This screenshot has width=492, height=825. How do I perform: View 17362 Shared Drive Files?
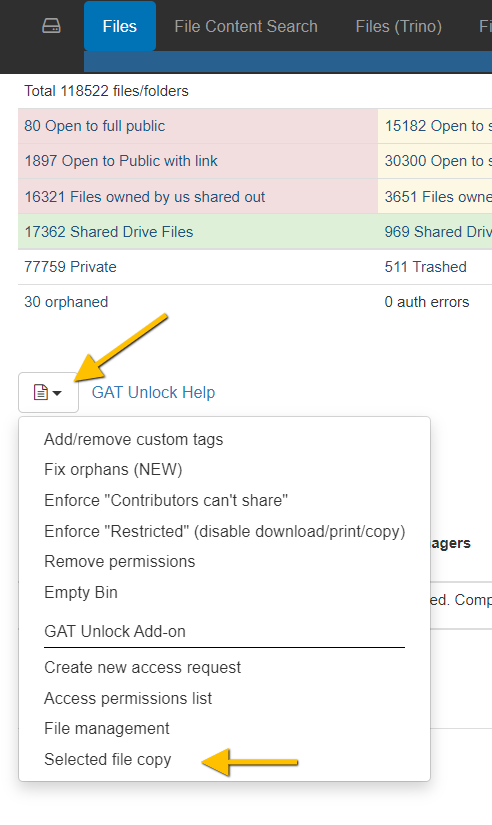pyautogui.click(x=108, y=232)
